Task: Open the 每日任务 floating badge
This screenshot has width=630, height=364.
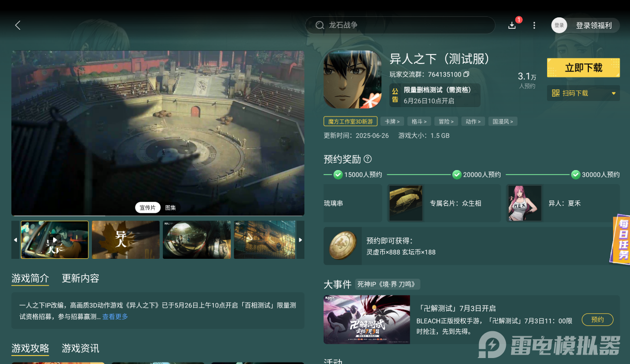Action: tap(620, 239)
